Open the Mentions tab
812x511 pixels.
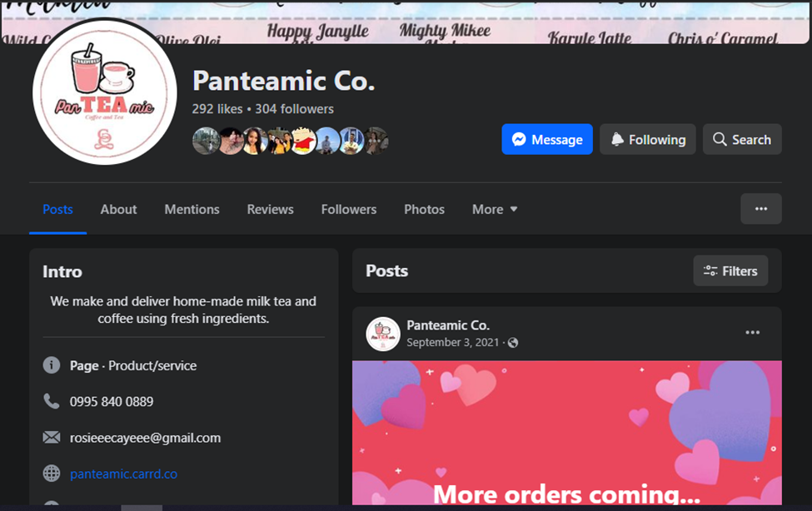coord(192,209)
